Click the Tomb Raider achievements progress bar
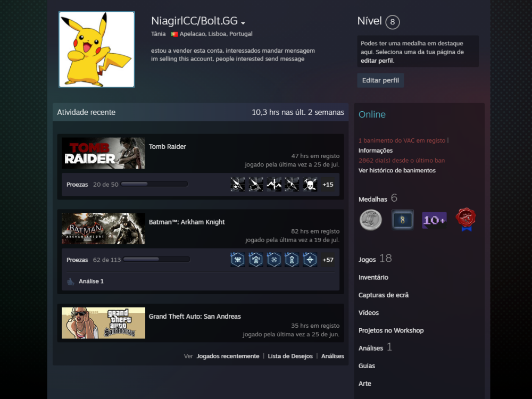The image size is (532, 399). pos(154,185)
